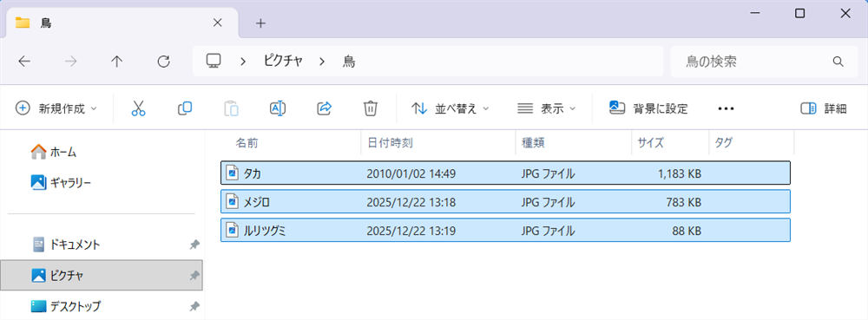Toggle the 詳細 details pane

click(824, 108)
